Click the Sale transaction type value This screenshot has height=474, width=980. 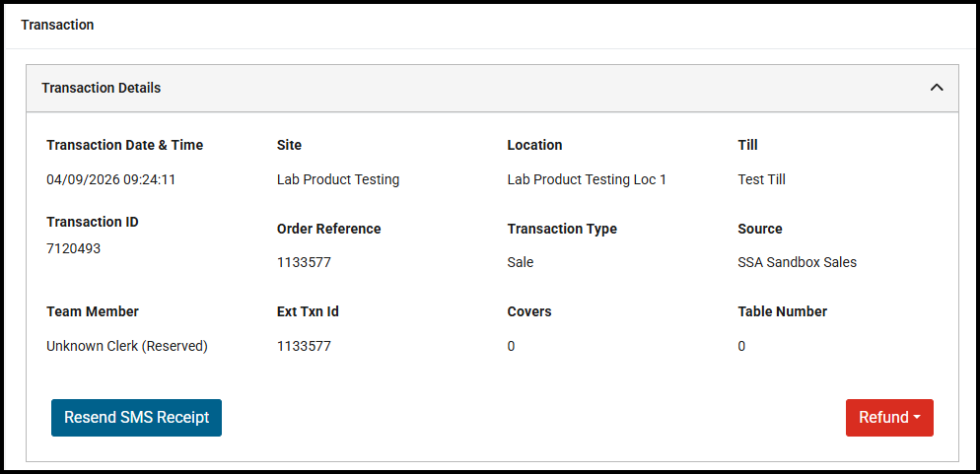click(521, 263)
